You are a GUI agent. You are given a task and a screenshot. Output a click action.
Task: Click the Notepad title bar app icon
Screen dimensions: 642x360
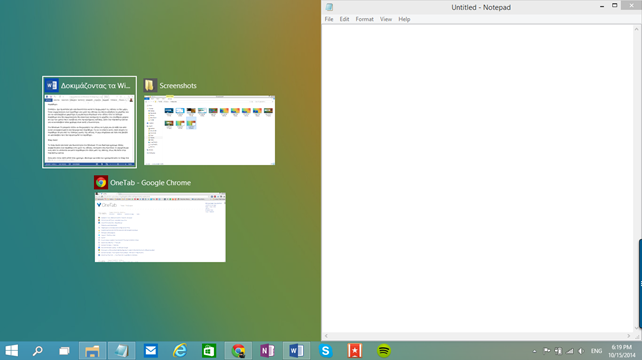point(329,7)
